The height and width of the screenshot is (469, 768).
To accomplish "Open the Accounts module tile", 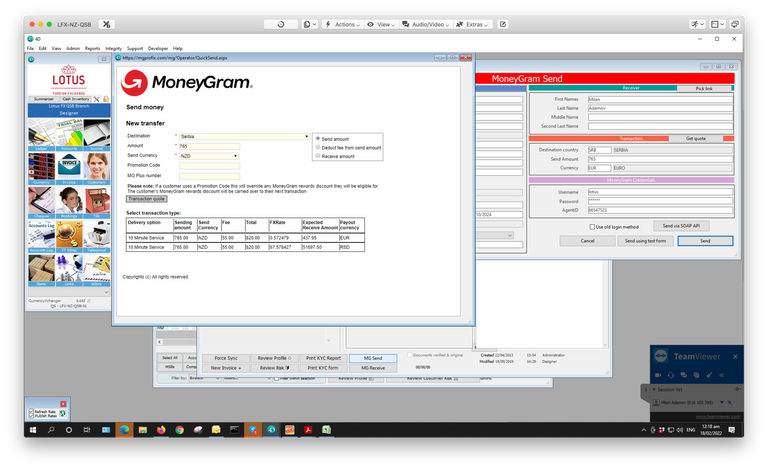I will [69, 134].
